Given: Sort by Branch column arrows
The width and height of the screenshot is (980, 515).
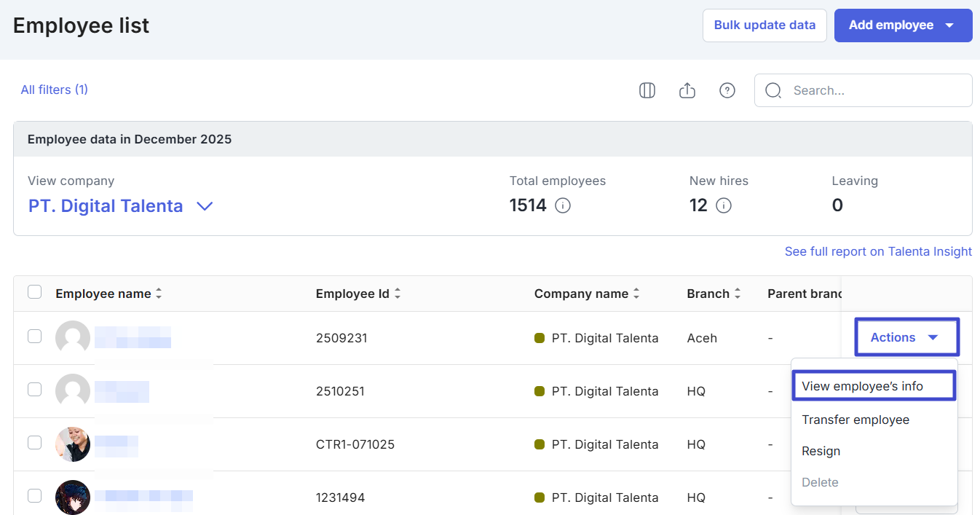Looking at the screenshot, I should click(738, 294).
